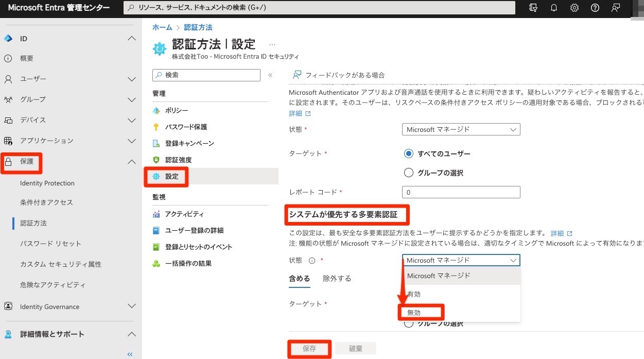Image resolution: width=644 pixels, height=359 pixels.
Task: Collapse the left navigation with double chevron
Action: (130, 354)
